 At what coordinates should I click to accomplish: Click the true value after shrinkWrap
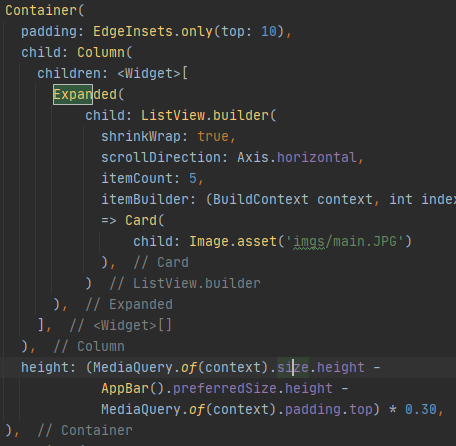point(213,136)
